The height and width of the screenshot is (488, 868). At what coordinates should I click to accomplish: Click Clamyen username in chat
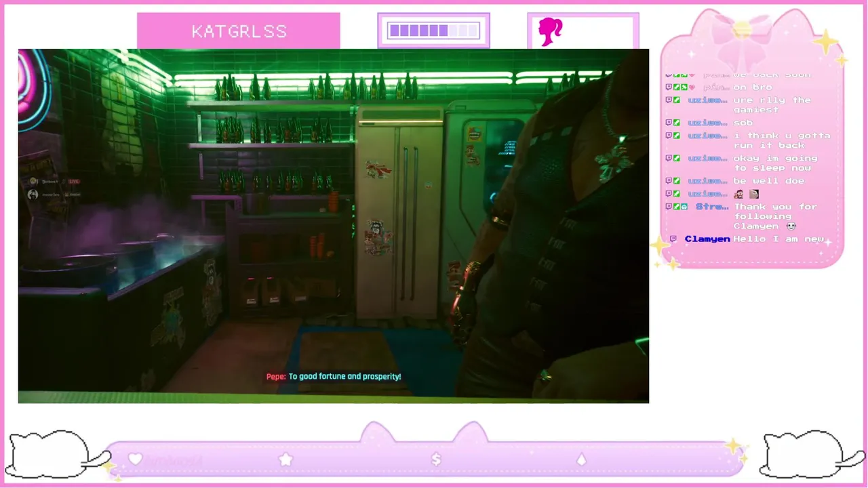(x=707, y=239)
